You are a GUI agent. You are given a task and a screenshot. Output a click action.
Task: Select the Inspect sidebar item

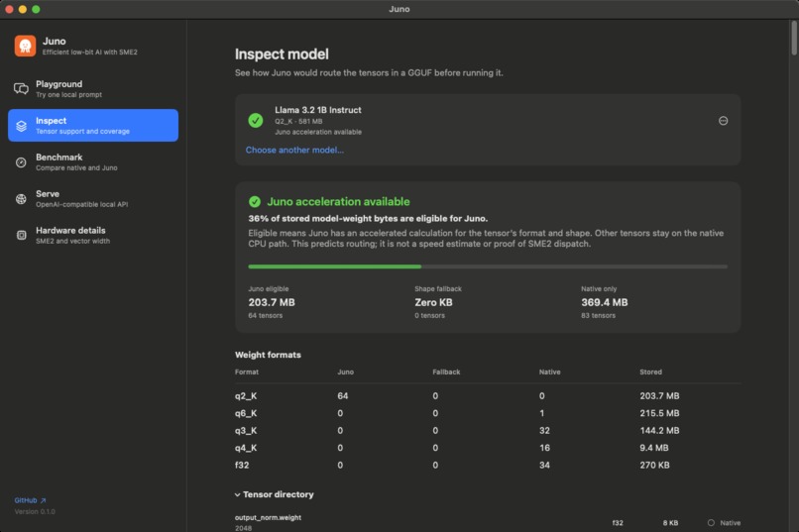(x=93, y=125)
